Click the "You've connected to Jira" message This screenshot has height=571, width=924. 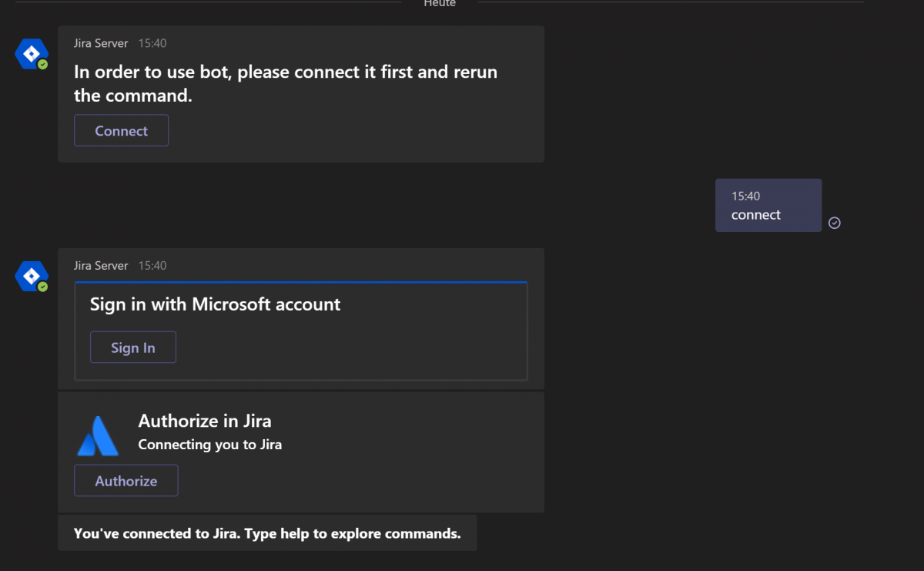pos(267,533)
